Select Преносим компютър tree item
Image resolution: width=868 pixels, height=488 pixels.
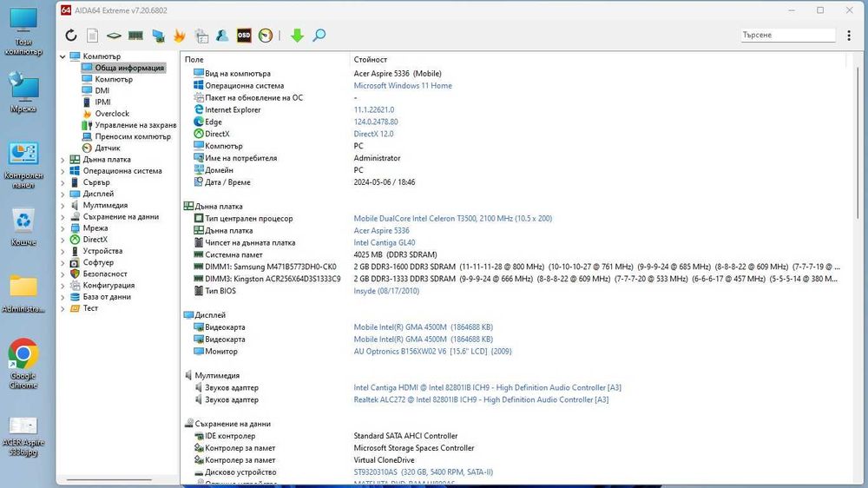tap(133, 136)
